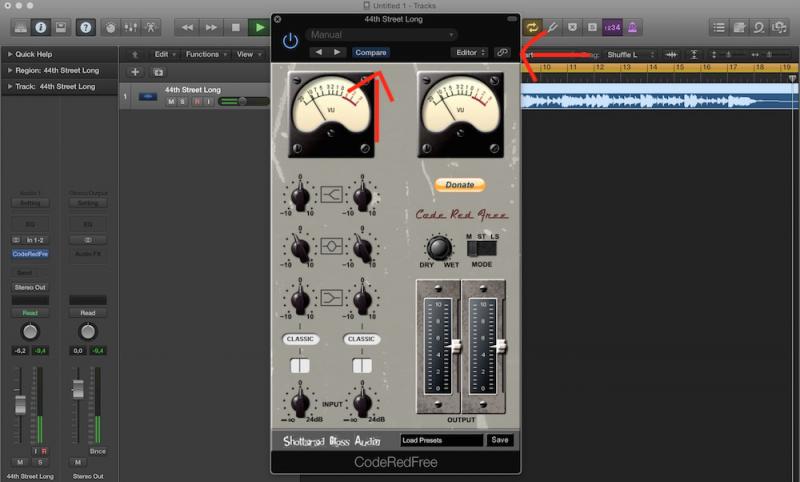Select previous preset arrow in plugin header
Viewport: 800px width, 482px height.
(x=319, y=52)
